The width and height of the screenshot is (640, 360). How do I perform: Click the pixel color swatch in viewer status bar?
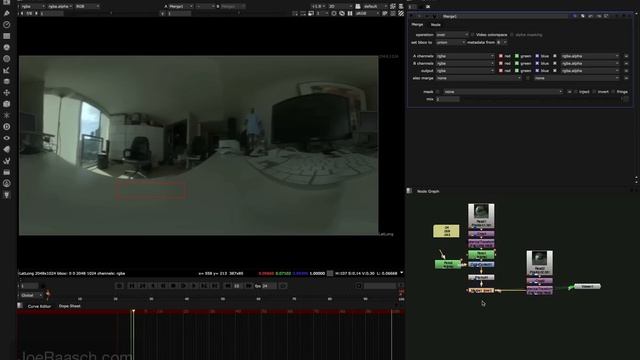point(330,273)
